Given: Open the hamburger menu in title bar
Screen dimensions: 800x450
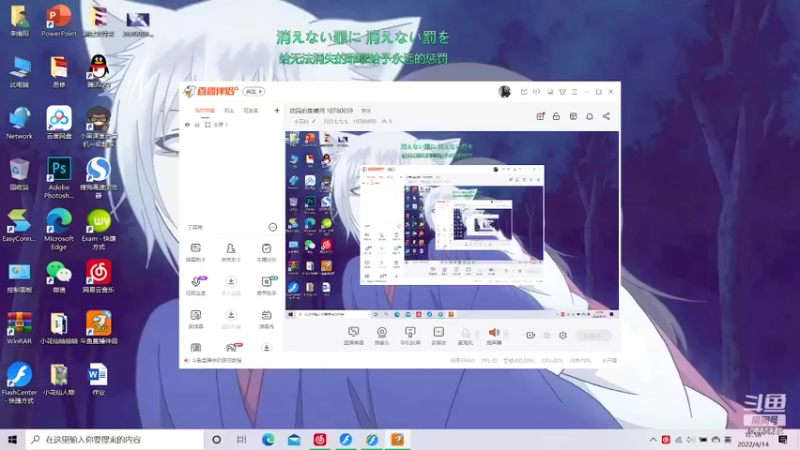Looking at the screenshot, I should [x=574, y=92].
